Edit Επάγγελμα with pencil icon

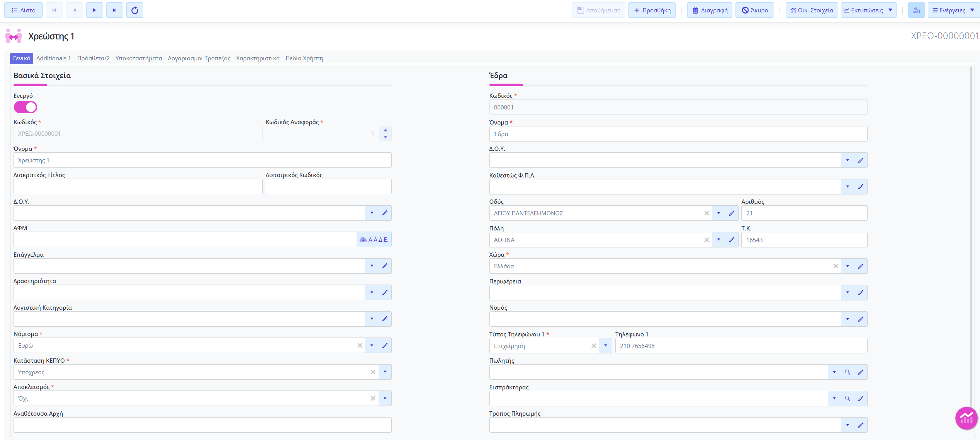(385, 266)
